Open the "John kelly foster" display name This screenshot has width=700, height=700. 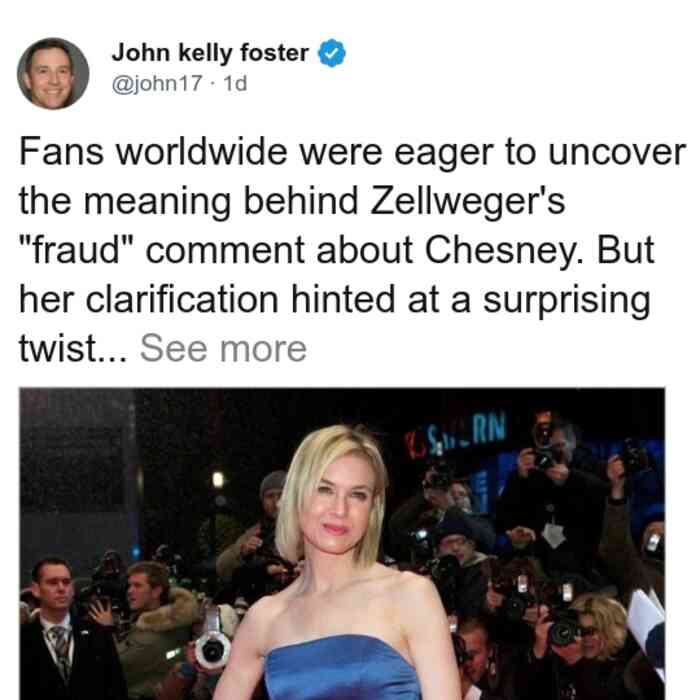click(x=210, y=53)
